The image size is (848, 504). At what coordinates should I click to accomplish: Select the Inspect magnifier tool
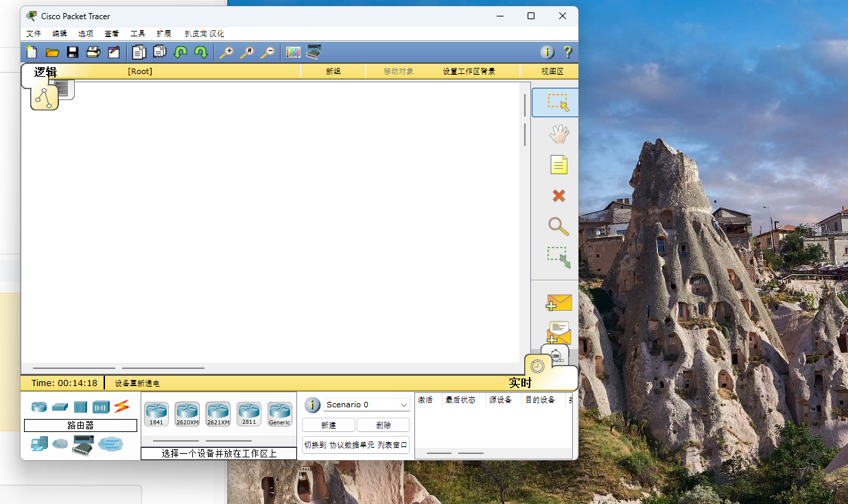coord(558,226)
